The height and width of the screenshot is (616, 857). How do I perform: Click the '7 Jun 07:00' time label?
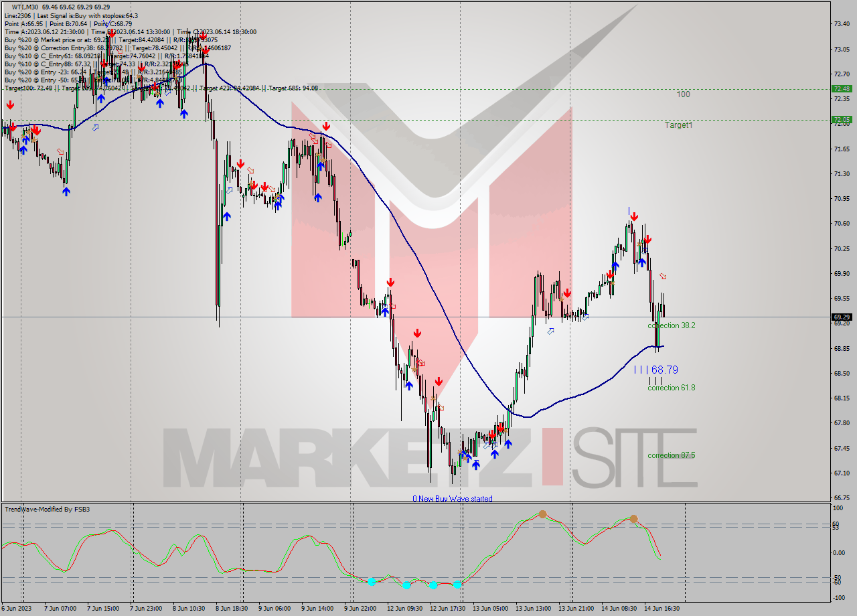[x=60, y=609]
